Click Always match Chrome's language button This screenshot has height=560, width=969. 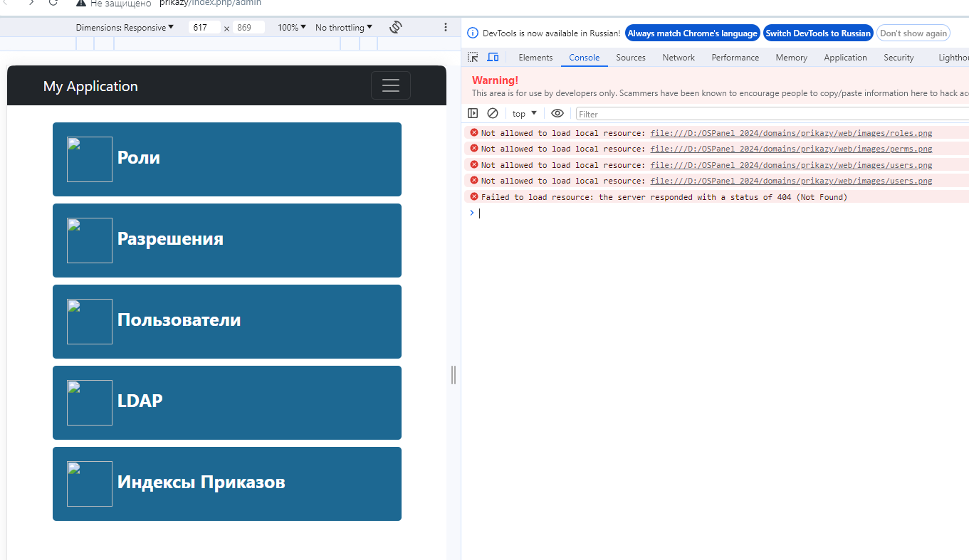pos(693,33)
